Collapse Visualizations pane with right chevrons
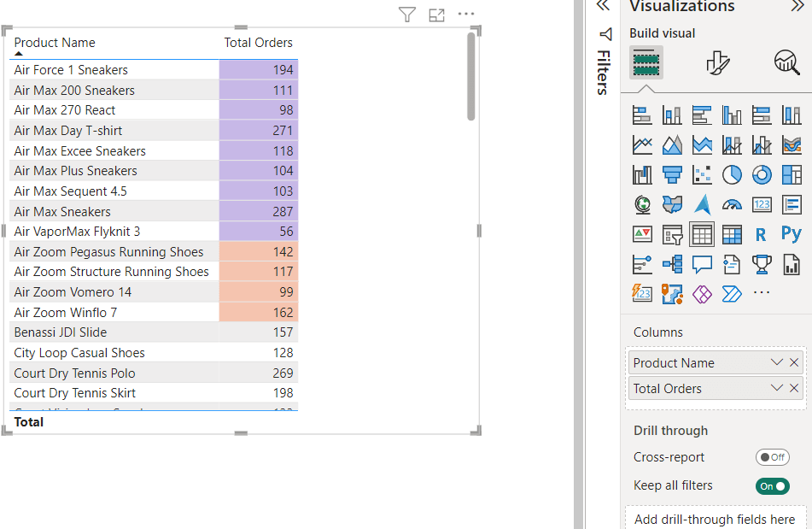Image resolution: width=812 pixels, height=529 pixels. [x=797, y=6]
